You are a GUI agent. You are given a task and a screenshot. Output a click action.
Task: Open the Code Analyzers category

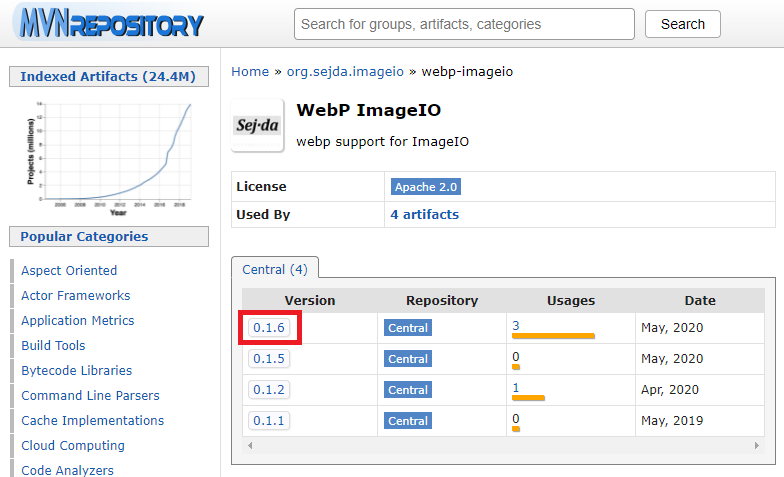[68, 470]
